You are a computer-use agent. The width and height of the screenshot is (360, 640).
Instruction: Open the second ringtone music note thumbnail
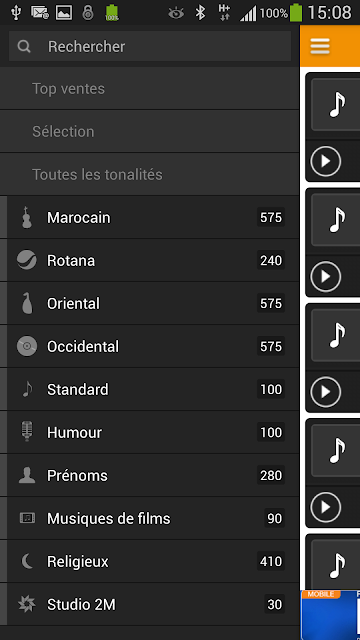point(336,220)
